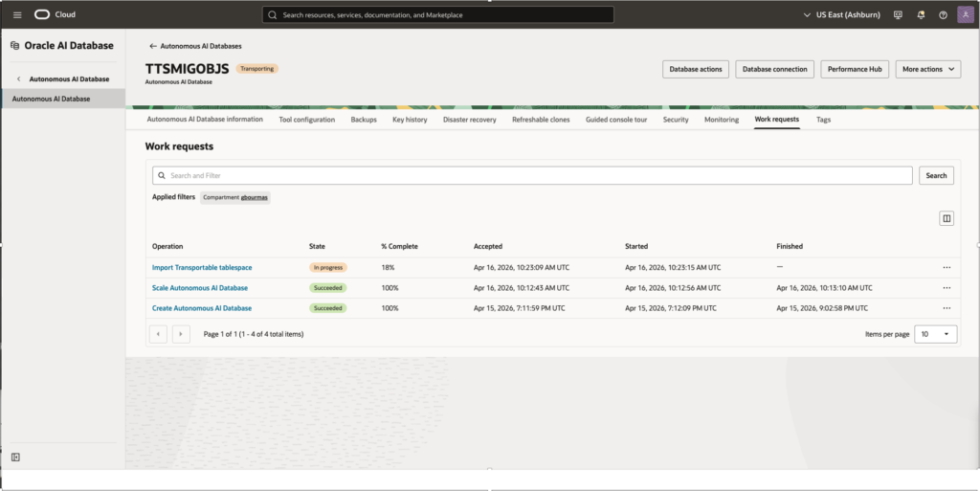Go back with the sidebar left chevron
The height and width of the screenshot is (491, 980).
tap(19, 78)
